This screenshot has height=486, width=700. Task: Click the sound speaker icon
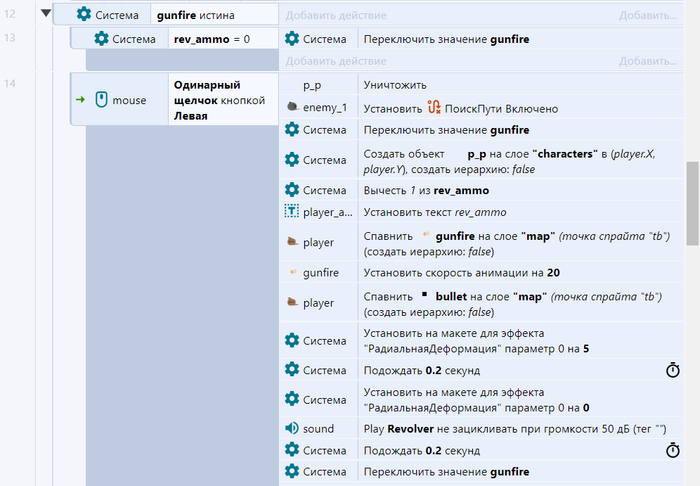pyautogui.click(x=292, y=428)
